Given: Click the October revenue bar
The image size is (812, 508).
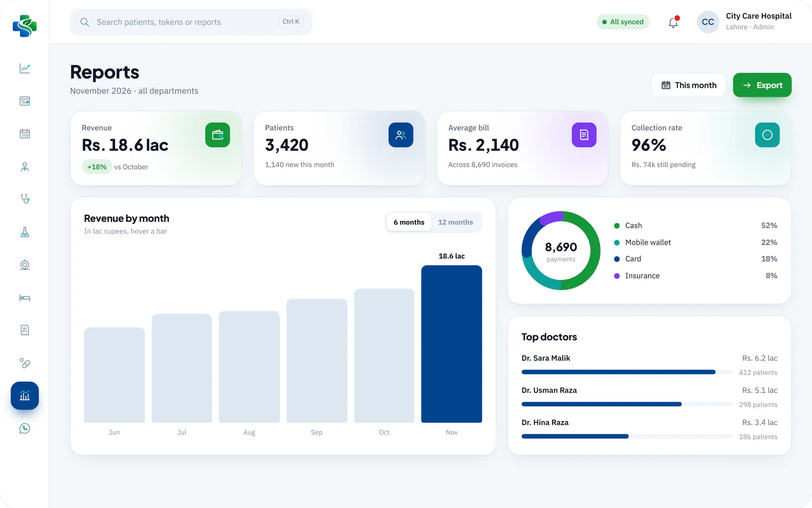Looking at the screenshot, I should point(384,356).
